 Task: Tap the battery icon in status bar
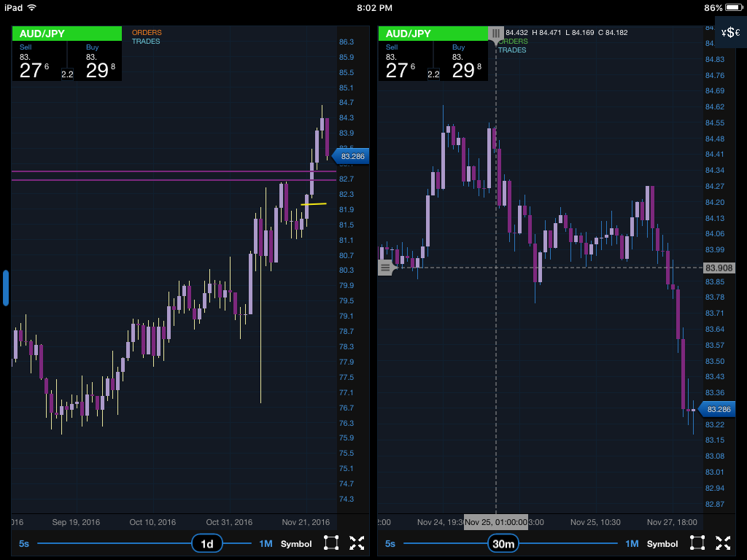(734, 7)
